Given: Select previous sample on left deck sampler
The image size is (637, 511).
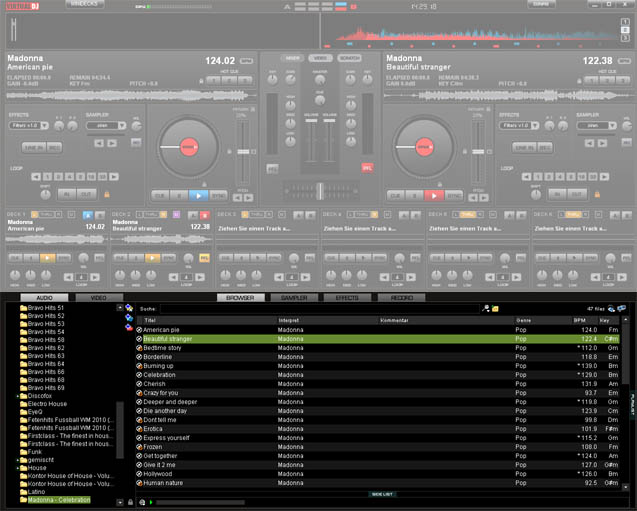Looking at the screenshot, I should pyautogui.click(x=99, y=143).
